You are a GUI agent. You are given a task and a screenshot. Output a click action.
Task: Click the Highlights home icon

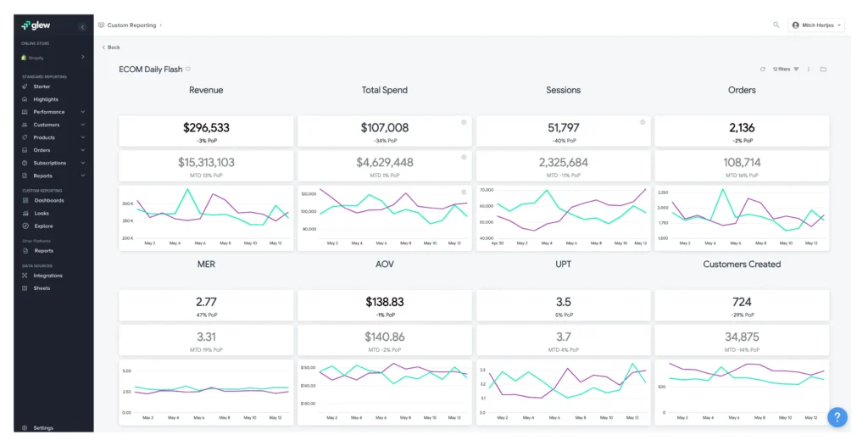click(x=25, y=99)
